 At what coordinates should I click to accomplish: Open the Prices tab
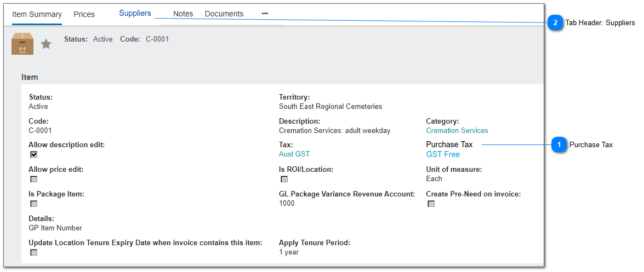84,14
